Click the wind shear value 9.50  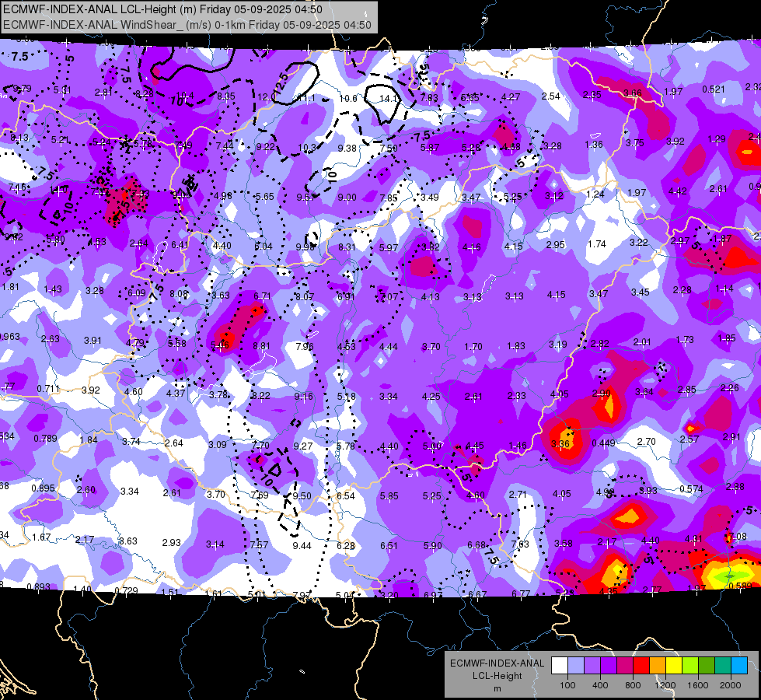click(x=302, y=496)
